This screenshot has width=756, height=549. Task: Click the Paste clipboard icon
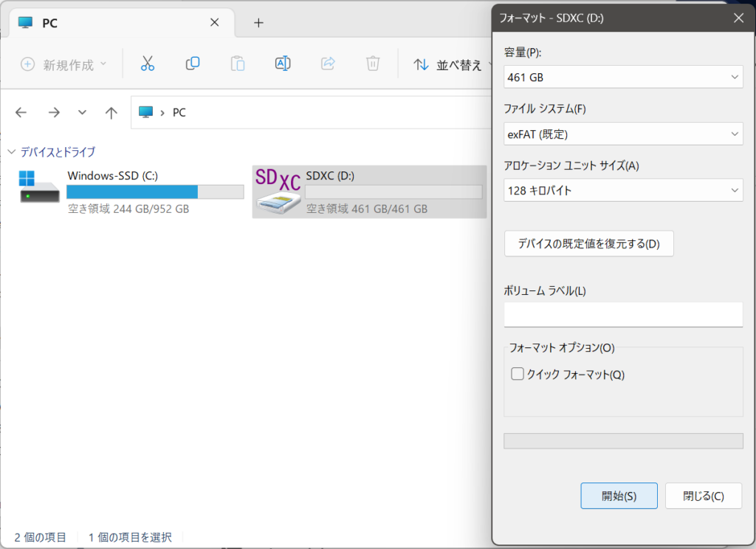(x=238, y=64)
